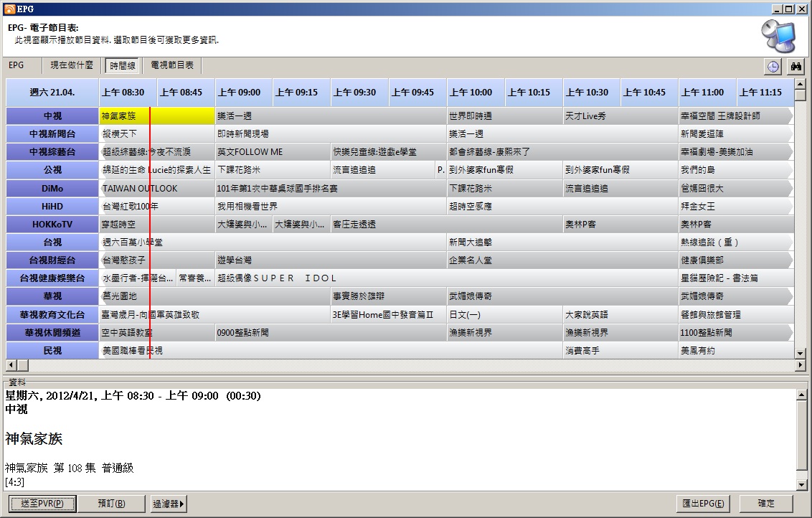
Task: Select the 中視綜藝台 channel header
Action: click(52, 152)
